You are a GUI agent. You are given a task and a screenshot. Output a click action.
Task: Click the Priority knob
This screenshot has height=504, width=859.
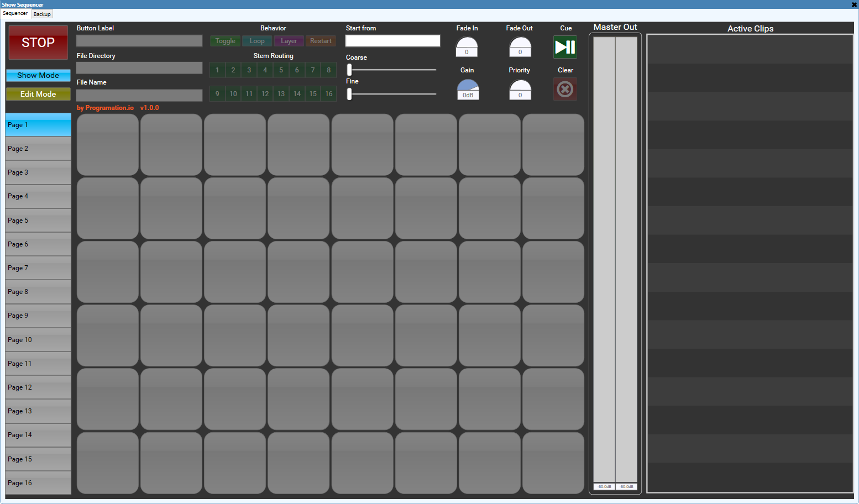520,87
